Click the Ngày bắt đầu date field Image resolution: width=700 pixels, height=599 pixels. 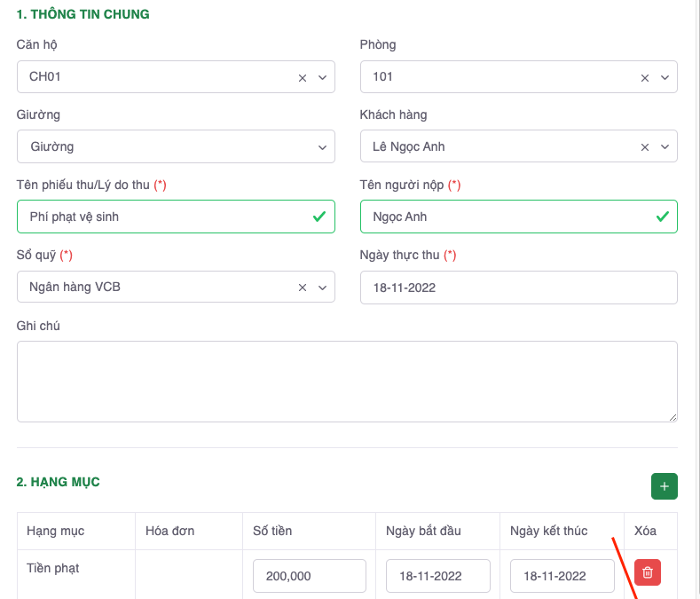click(437, 576)
